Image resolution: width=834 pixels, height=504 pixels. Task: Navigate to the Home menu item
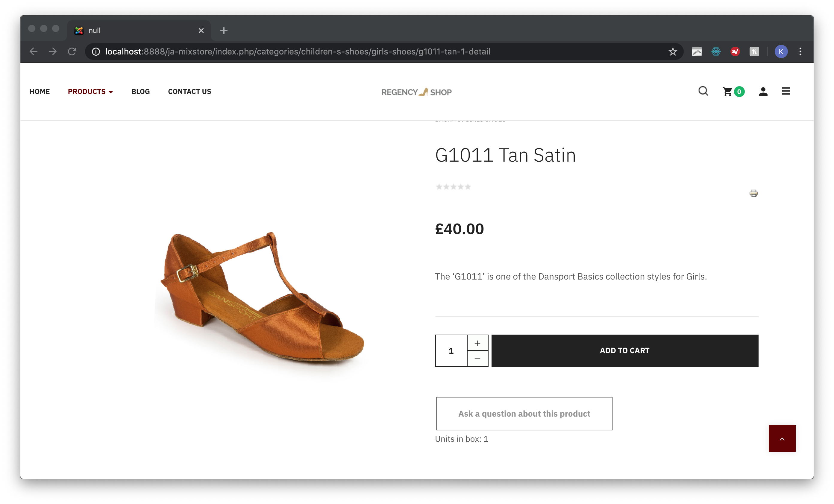coord(40,91)
